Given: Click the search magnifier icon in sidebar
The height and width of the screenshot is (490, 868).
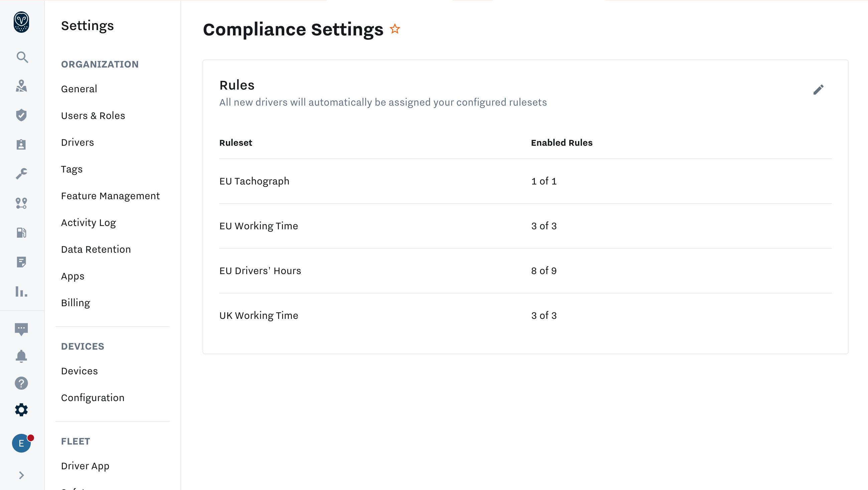Looking at the screenshot, I should (x=22, y=57).
